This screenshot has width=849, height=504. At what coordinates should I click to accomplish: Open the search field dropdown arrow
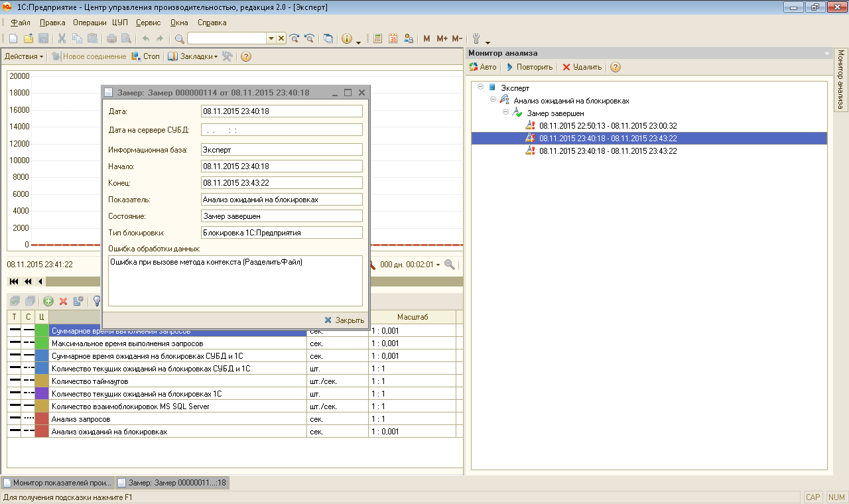(271, 38)
